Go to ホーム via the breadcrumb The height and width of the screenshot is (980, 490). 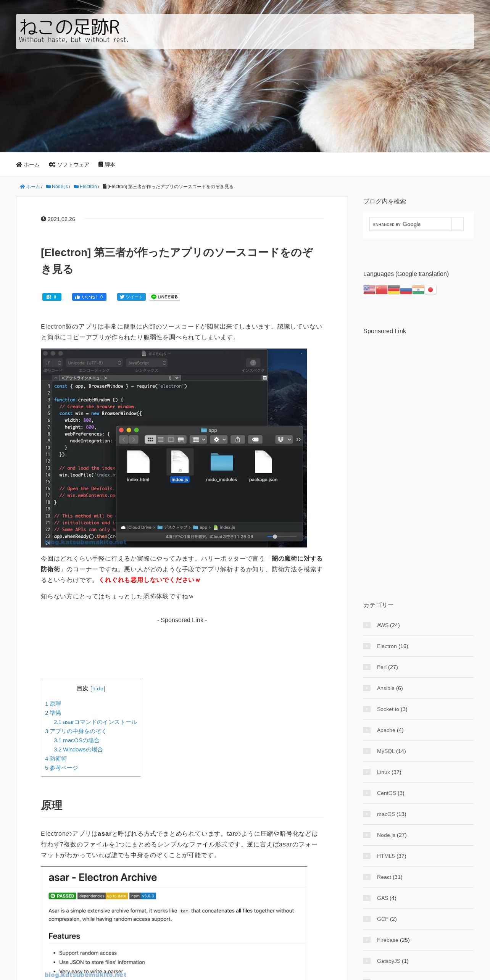coord(30,187)
